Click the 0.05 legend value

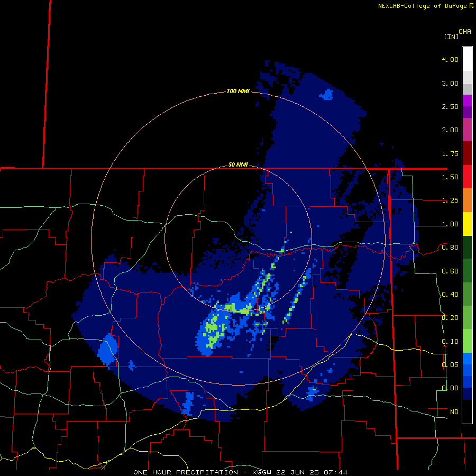point(450,364)
